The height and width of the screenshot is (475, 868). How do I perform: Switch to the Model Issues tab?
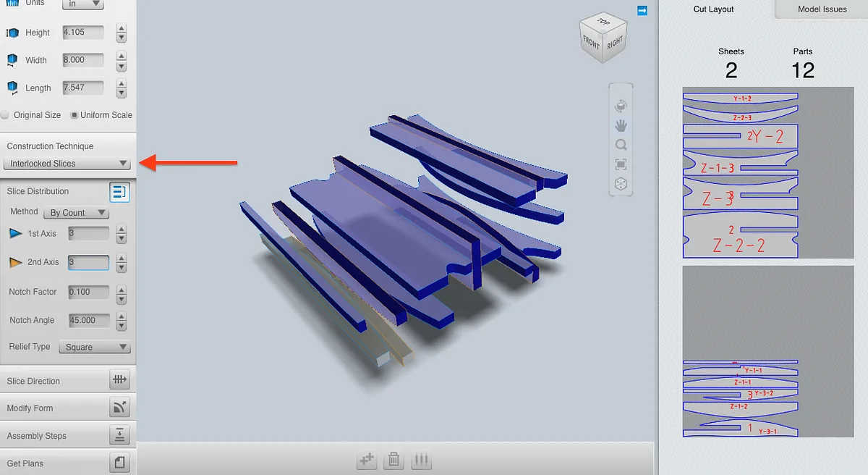[x=822, y=9]
